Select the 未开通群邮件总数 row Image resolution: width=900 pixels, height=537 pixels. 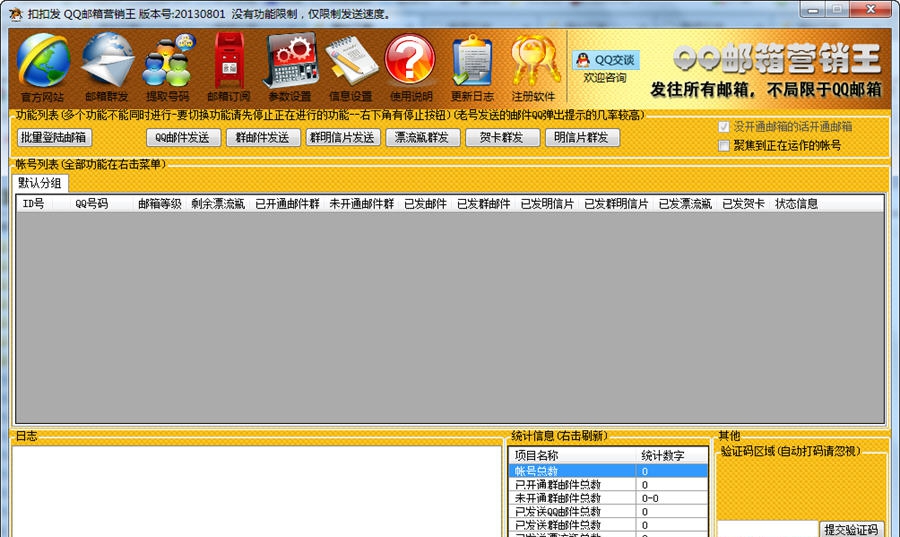point(608,498)
